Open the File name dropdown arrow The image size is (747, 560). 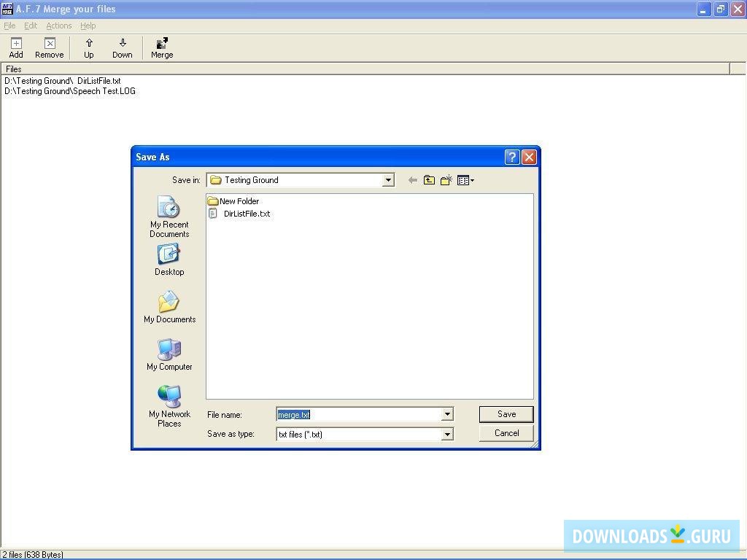pos(447,414)
